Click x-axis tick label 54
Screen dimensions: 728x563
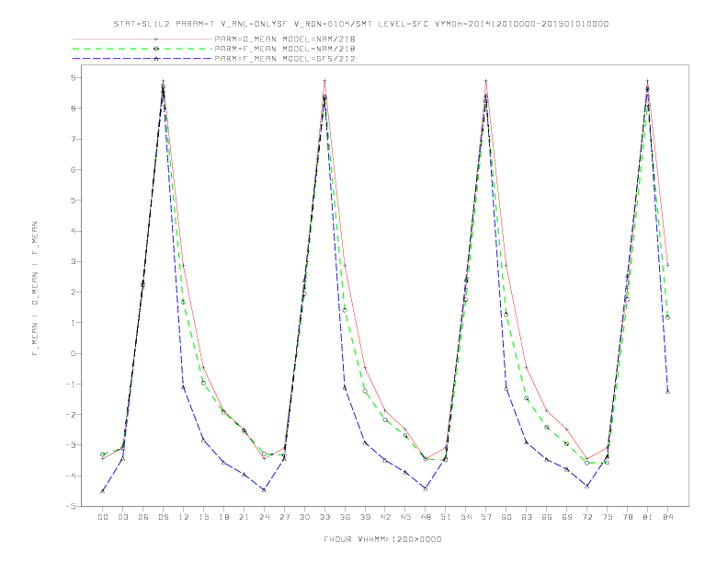pos(466,517)
